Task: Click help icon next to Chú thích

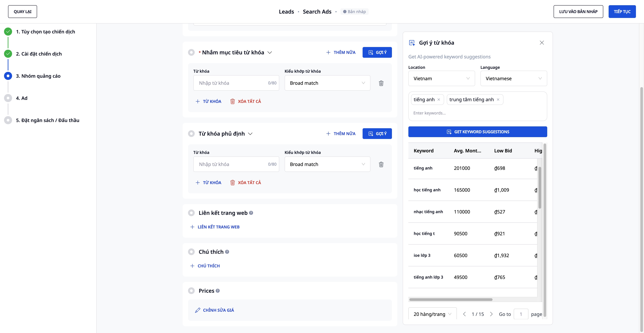Action: point(227,252)
